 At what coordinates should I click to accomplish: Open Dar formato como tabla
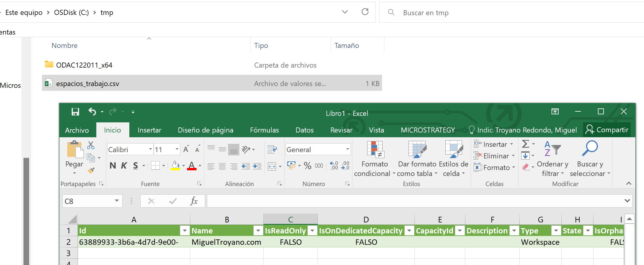coord(417,159)
